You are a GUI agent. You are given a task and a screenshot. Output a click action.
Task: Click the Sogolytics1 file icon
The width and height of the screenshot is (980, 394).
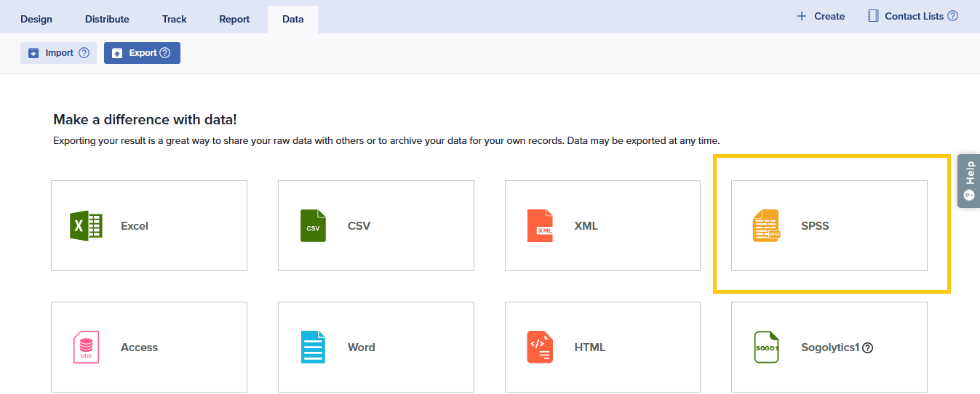[x=766, y=347]
